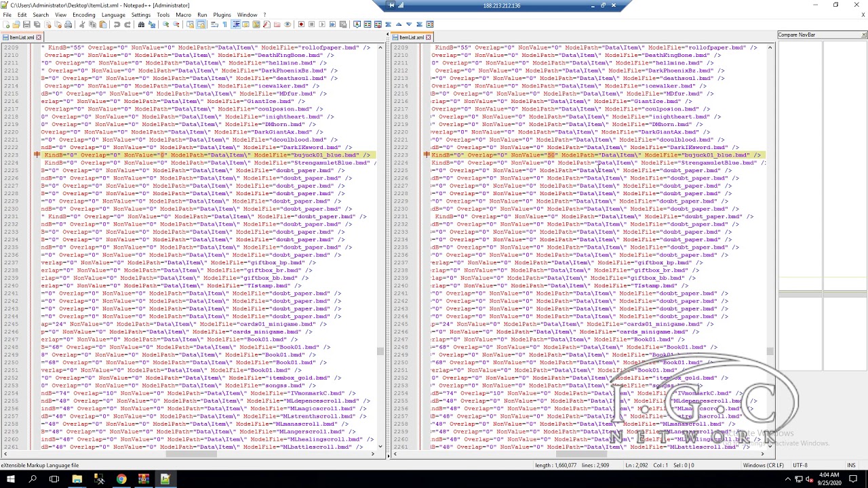Open the Plugins menu

(222, 15)
